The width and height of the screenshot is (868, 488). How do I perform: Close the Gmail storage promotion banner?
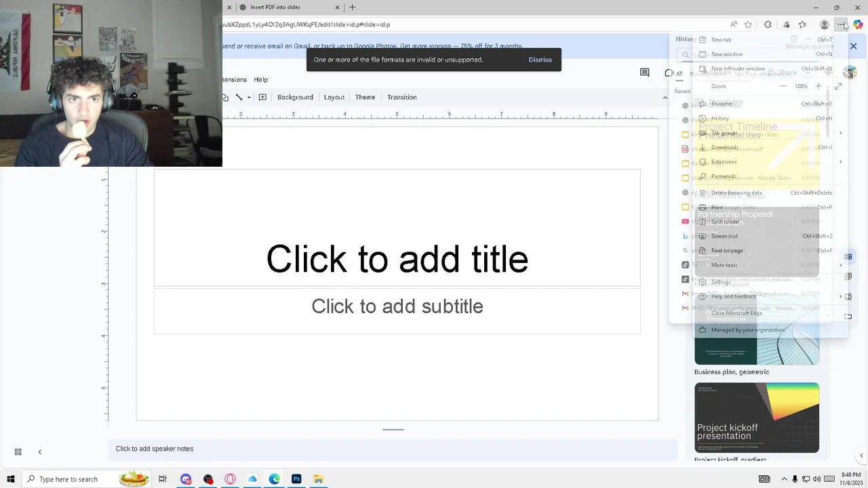pos(853,46)
